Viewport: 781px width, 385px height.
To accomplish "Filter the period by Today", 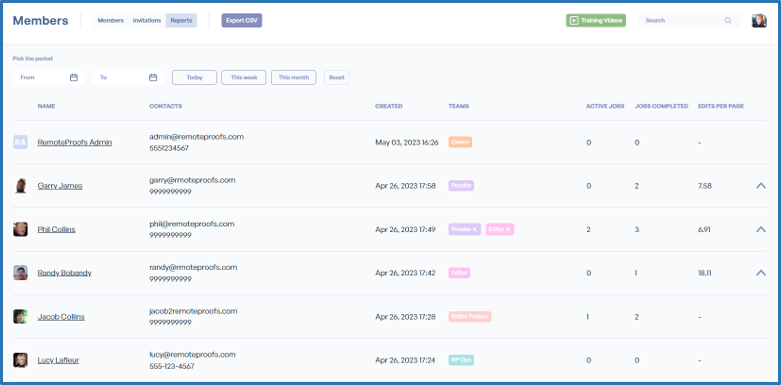I will coord(194,78).
